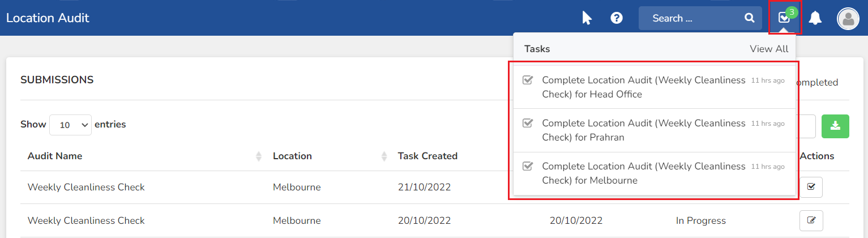This screenshot has width=868, height=238.
Task: Click the user profile avatar
Action: coord(848,19)
